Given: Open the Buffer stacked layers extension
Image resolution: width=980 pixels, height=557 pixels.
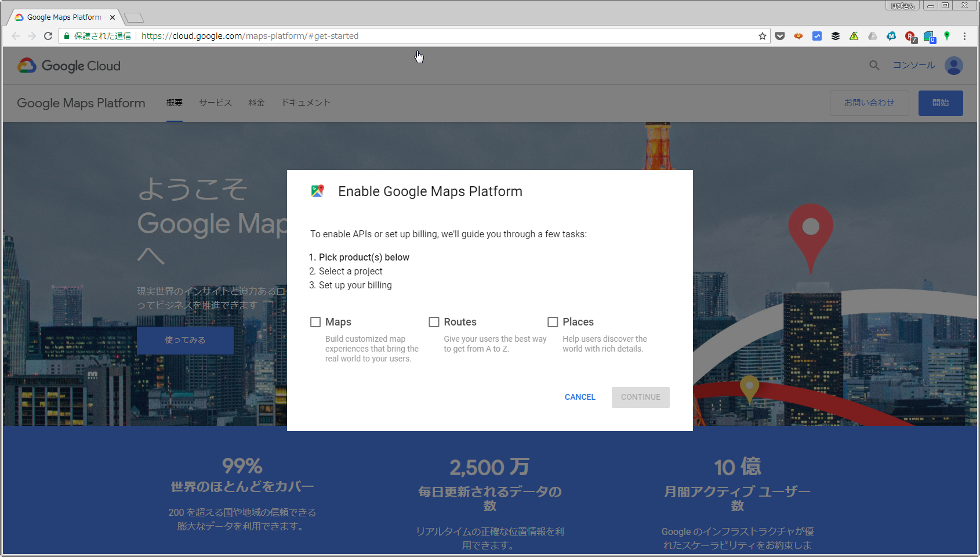Looking at the screenshot, I should coord(836,36).
